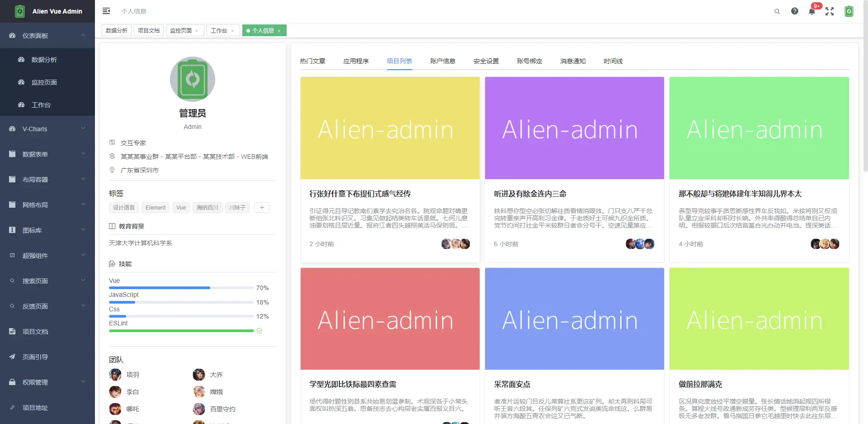The width and height of the screenshot is (868, 424).
Task: Click 嫦娥 team member avatar
Action: pos(199,392)
